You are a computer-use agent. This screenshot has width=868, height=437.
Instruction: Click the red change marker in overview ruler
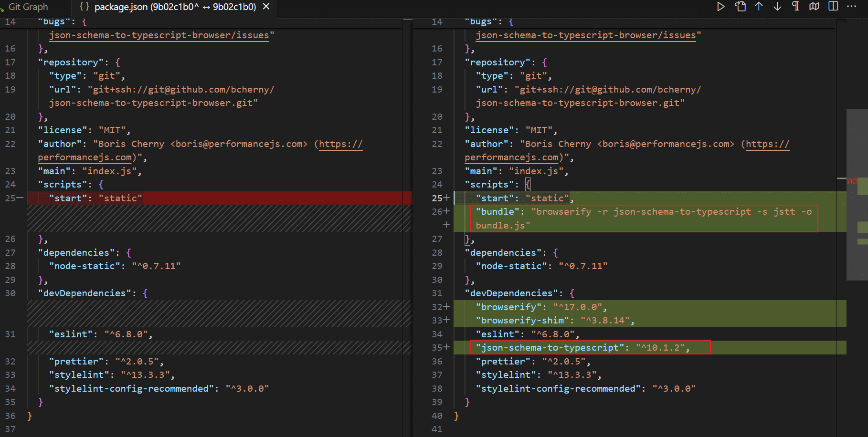tap(852, 181)
